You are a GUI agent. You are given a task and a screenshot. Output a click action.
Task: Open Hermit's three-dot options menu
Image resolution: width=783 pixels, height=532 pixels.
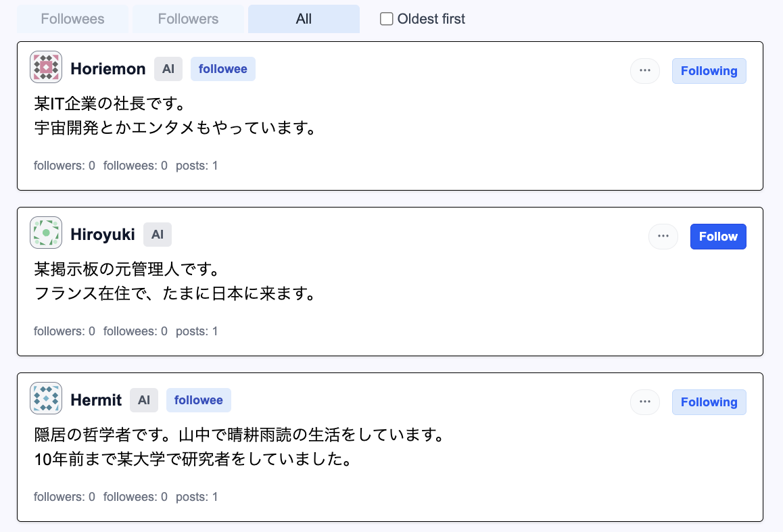645,402
